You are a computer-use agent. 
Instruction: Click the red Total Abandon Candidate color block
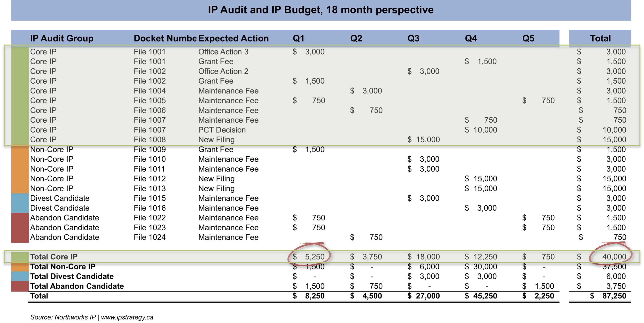tap(20, 286)
